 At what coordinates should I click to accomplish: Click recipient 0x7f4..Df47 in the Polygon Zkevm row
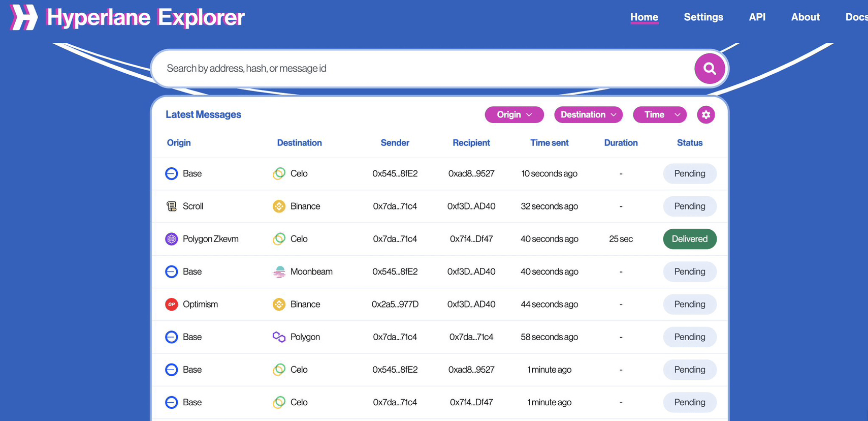click(x=471, y=239)
